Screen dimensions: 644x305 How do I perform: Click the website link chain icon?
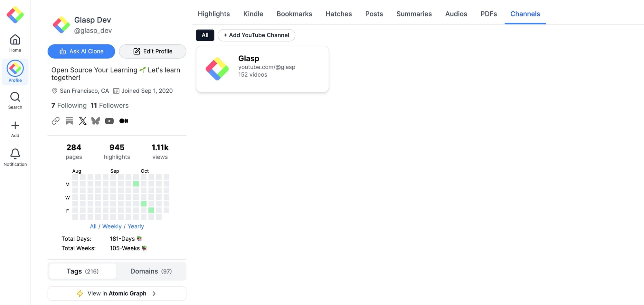coord(56,121)
